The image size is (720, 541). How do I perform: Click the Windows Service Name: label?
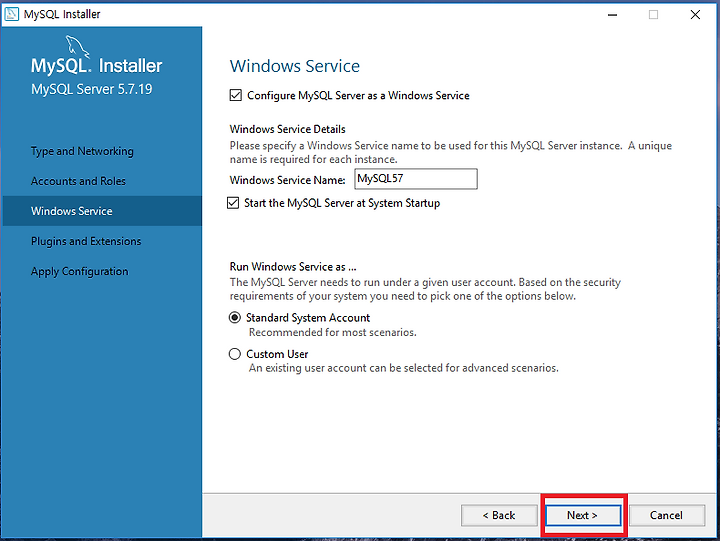pyautogui.click(x=287, y=180)
